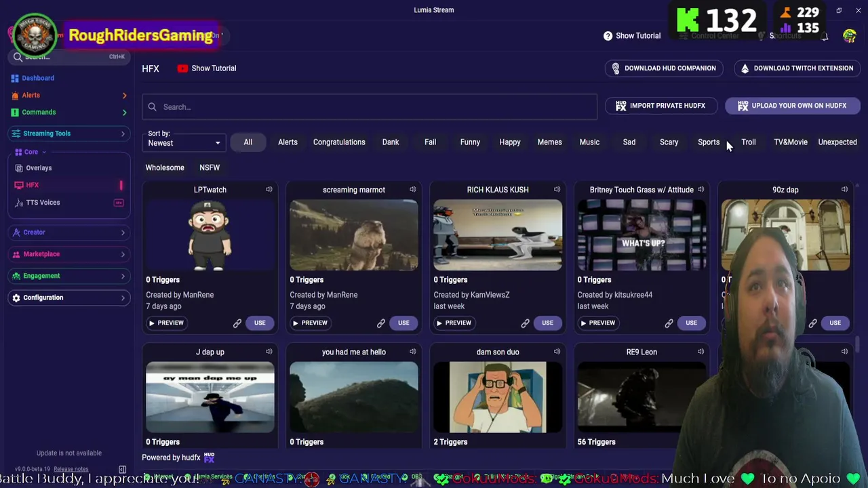Filter HFX by Happy category
This screenshot has width=868, height=488.
point(510,142)
